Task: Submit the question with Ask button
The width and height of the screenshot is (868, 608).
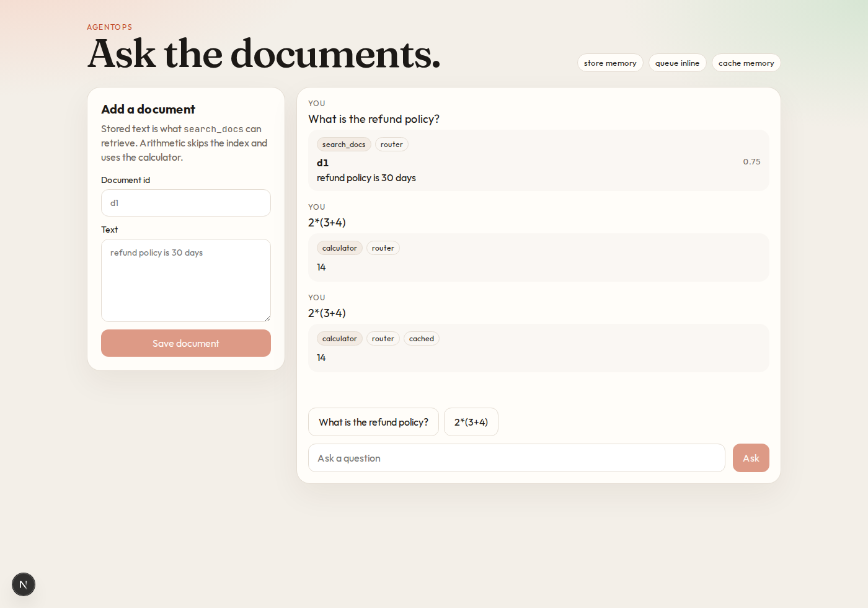Action: click(751, 458)
